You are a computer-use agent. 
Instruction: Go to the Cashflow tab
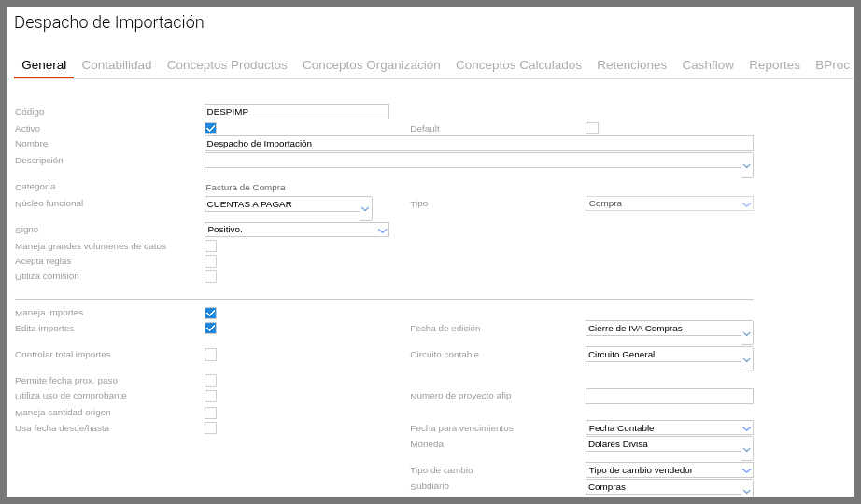click(708, 65)
